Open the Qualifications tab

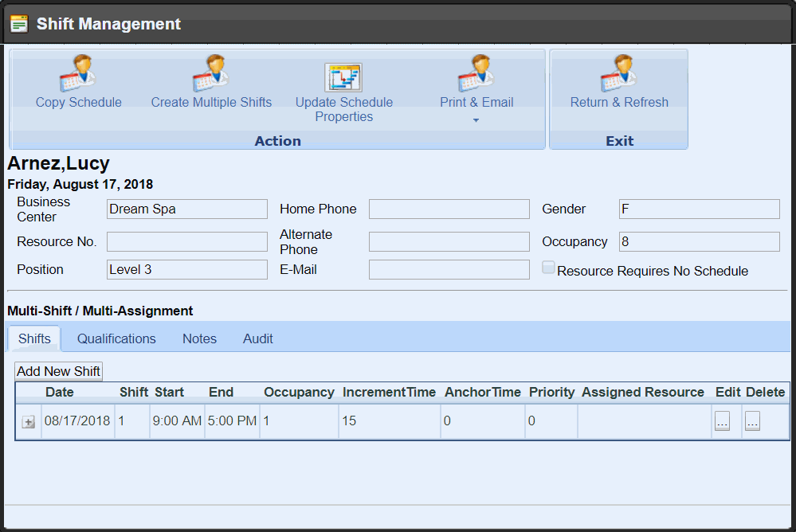pos(116,338)
